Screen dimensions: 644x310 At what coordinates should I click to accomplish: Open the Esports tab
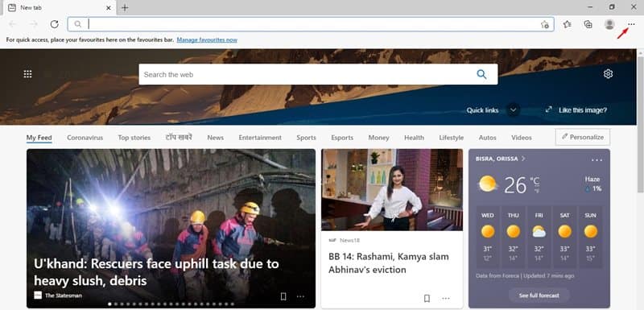pos(342,138)
